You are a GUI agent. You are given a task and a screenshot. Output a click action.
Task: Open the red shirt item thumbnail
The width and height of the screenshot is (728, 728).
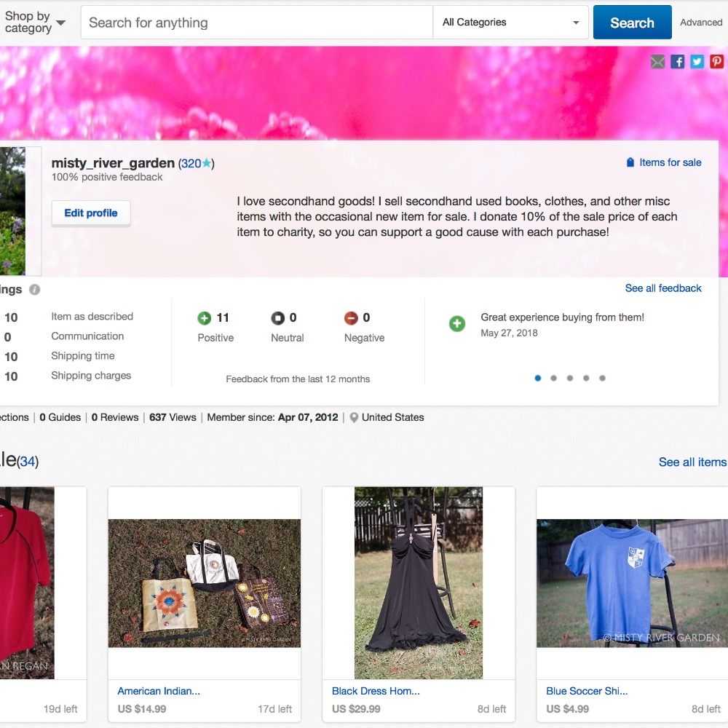(27, 583)
